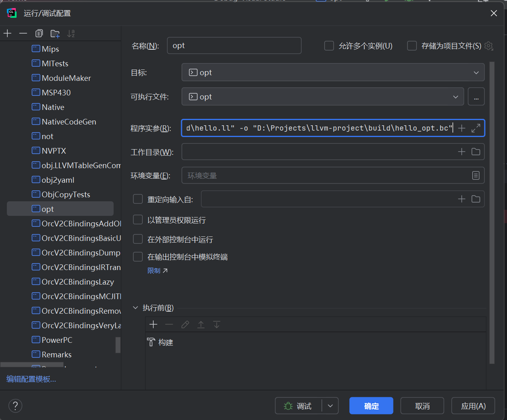Add a before-launch task
507x420 pixels.
coord(153,325)
